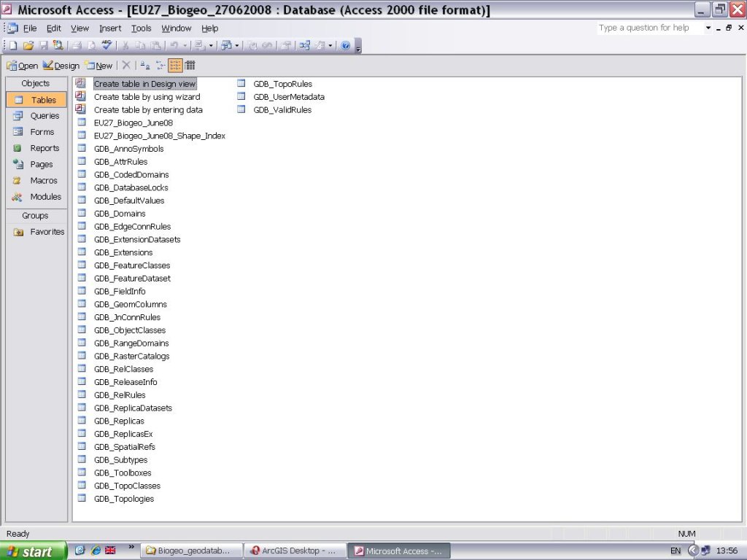The image size is (747, 560).
Task: Click the Windows start button
Action: [x=33, y=551]
